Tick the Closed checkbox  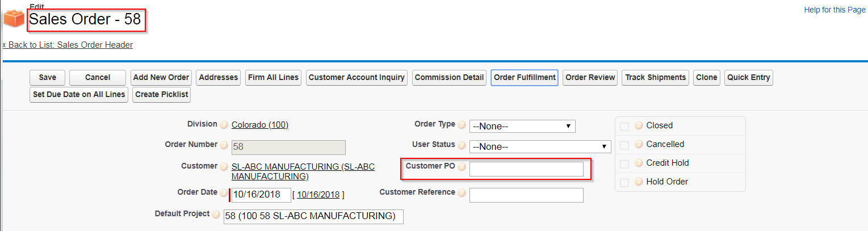[624, 126]
